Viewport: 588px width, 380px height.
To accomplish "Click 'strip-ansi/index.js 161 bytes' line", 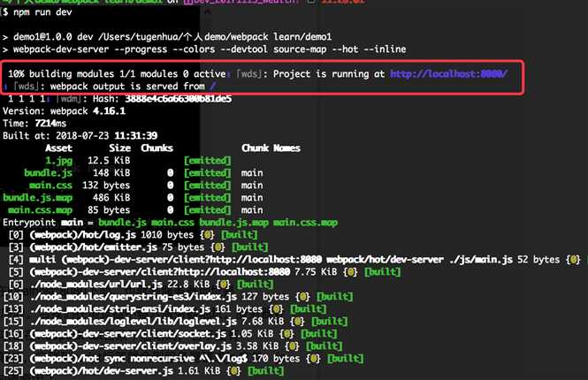I will click(165, 309).
